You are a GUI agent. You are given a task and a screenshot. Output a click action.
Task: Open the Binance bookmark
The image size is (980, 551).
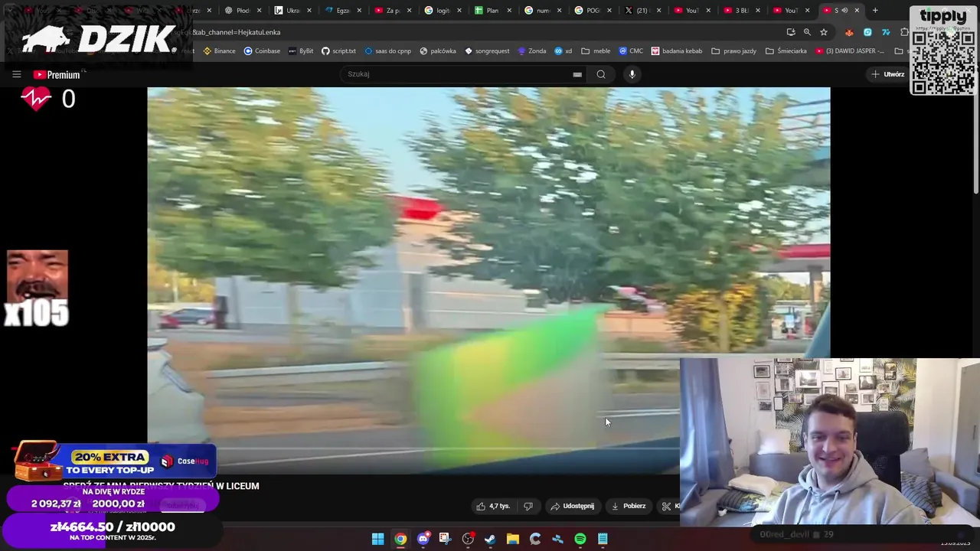219,51
